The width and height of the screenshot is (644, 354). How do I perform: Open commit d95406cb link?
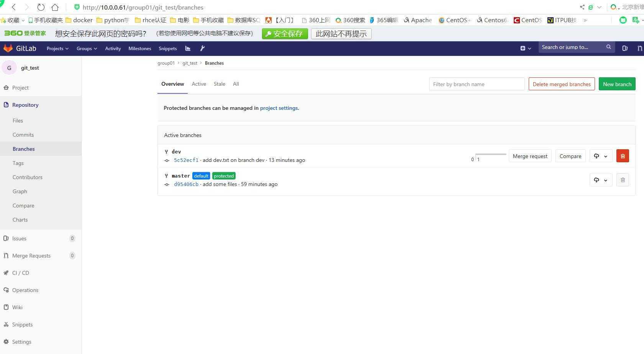coord(186,184)
